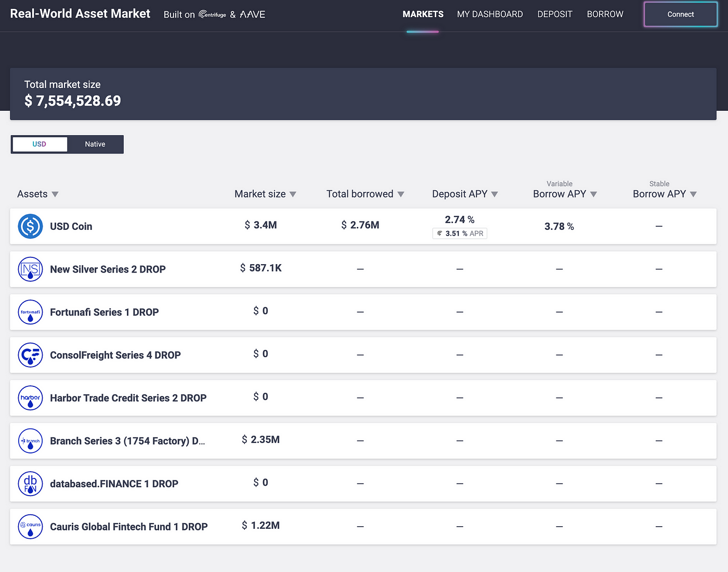Click the Cauris Global Fintech Fund icon

click(30, 527)
